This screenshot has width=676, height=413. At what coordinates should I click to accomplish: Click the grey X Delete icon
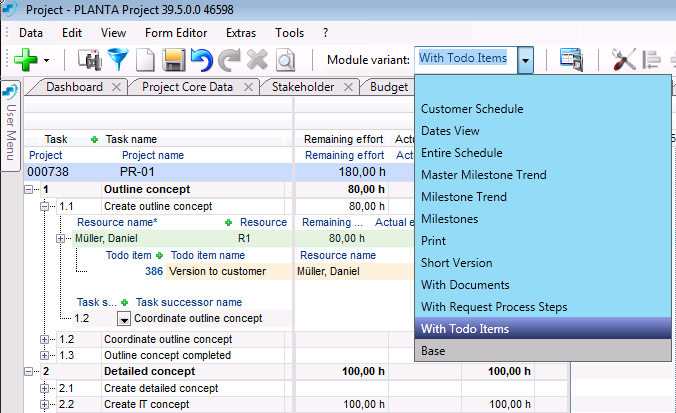click(x=257, y=59)
